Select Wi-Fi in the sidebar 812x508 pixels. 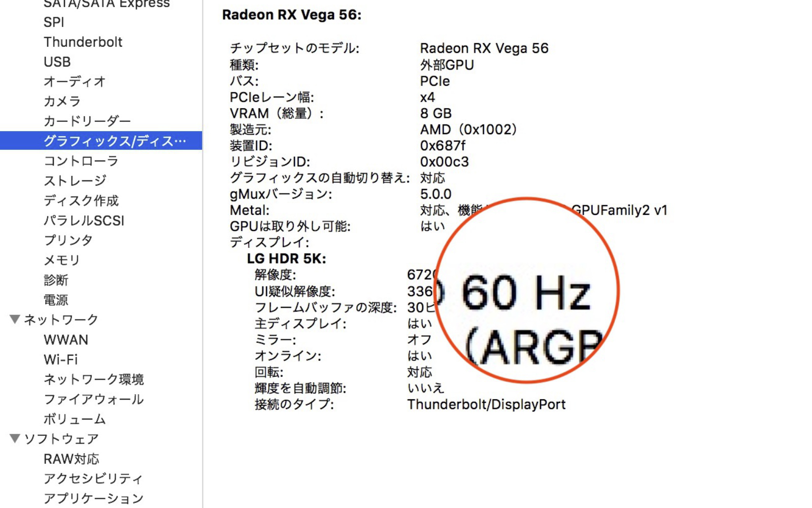(61, 360)
